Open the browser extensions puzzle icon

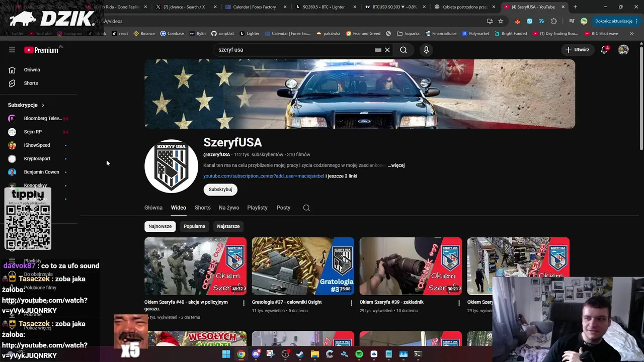coord(554,21)
